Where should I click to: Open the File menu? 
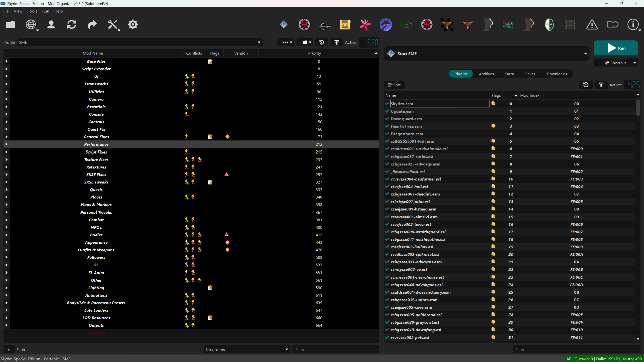click(6, 11)
